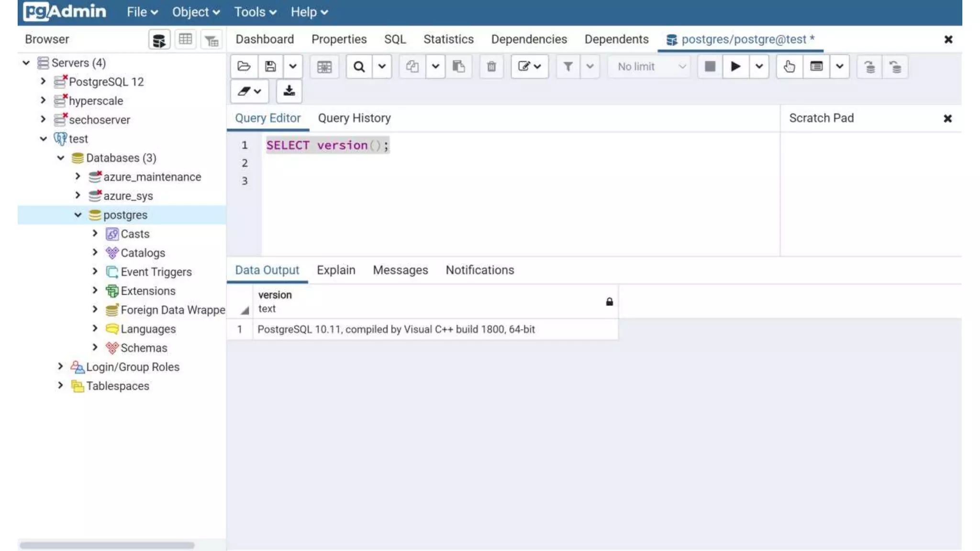Click the Commit transaction icon

[869, 66]
